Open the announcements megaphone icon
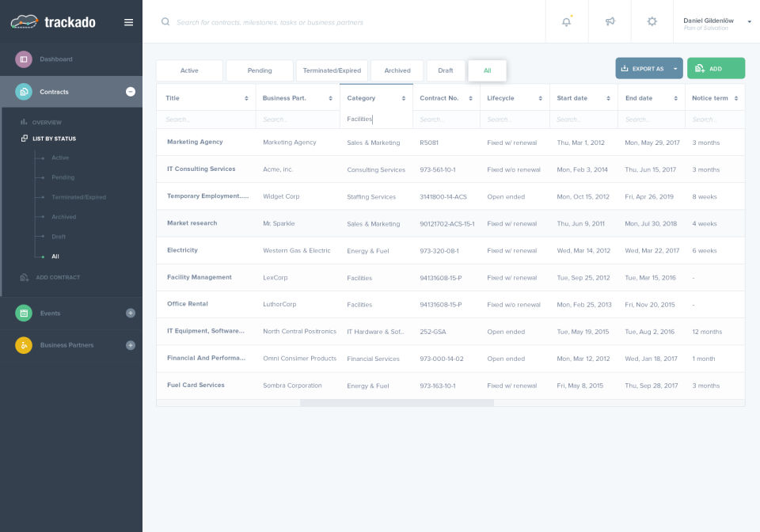 point(610,21)
